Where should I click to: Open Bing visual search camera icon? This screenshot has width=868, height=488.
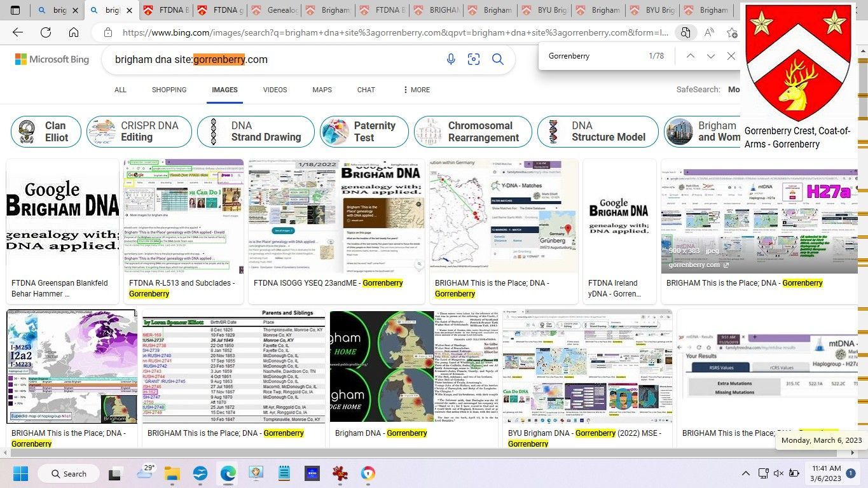[x=474, y=59]
